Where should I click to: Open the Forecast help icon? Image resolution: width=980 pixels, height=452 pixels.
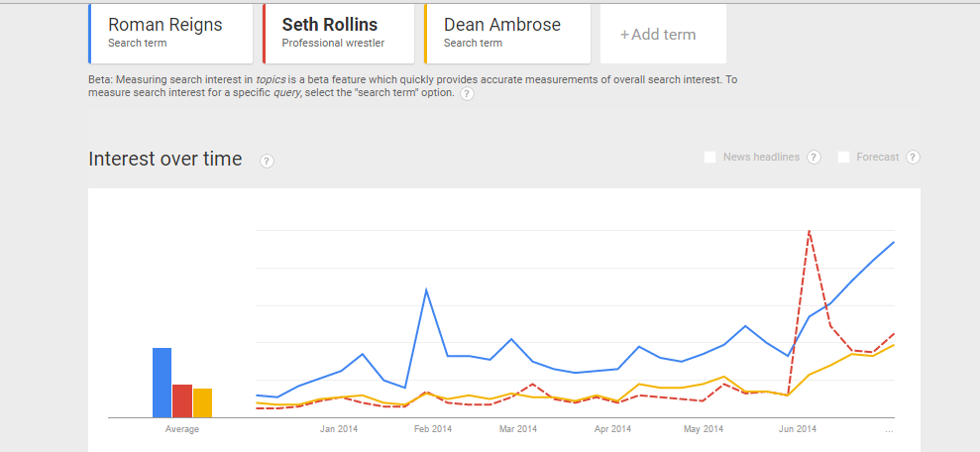point(913,157)
